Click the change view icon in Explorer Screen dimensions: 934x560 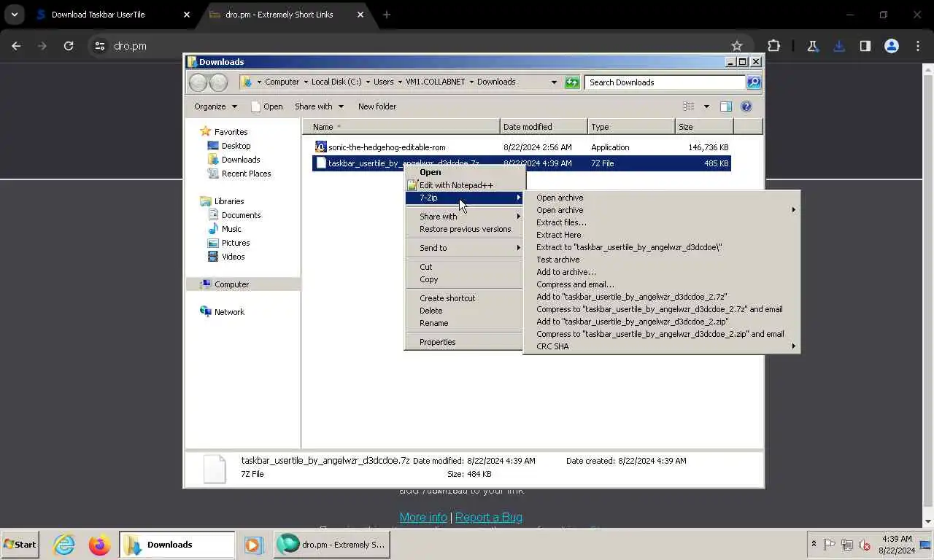pos(689,106)
